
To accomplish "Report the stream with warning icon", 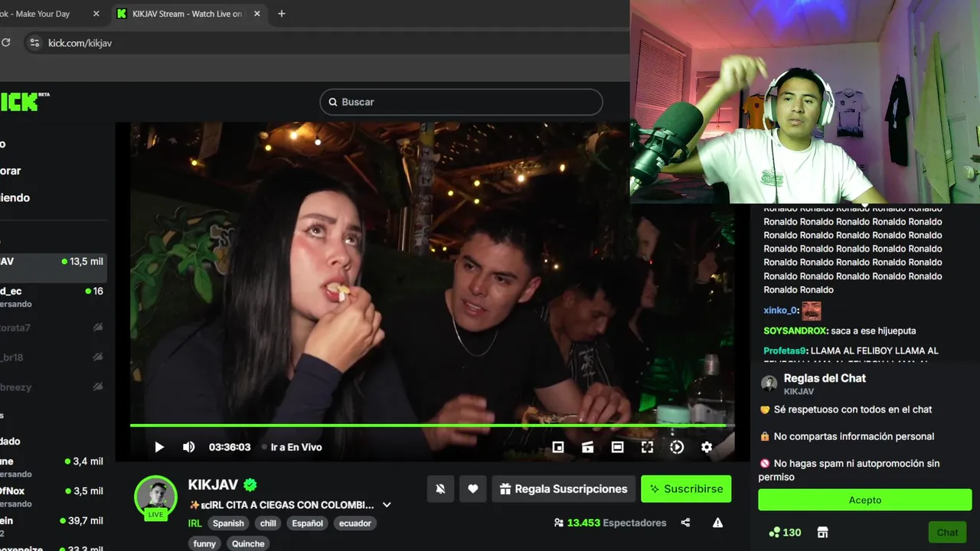I will click(717, 523).
